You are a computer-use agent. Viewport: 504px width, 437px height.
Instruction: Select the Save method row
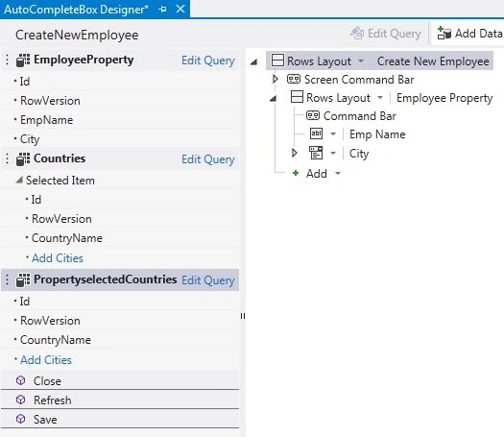pos(120,419)
